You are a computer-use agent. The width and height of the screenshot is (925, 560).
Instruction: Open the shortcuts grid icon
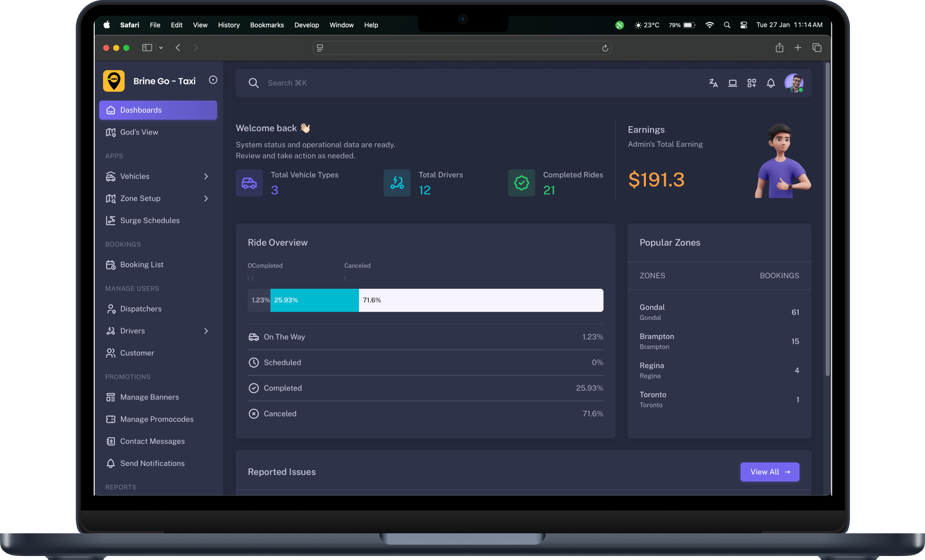752,83
